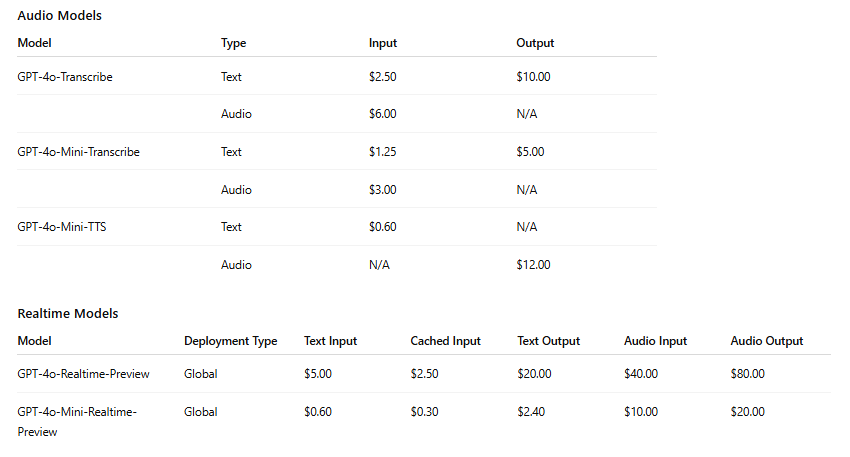Select the GPT-4o-Mini-Transcribe model name

coord(79,152)
